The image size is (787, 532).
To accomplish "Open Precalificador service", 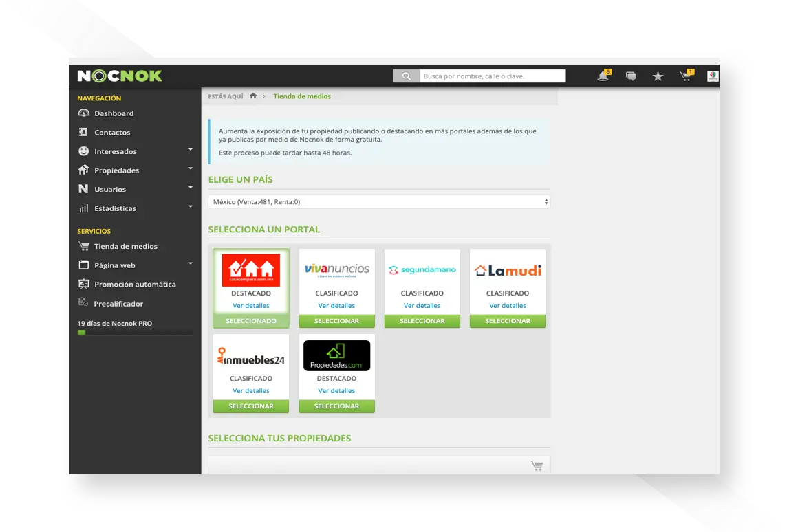I will click(x=118, y=304).
